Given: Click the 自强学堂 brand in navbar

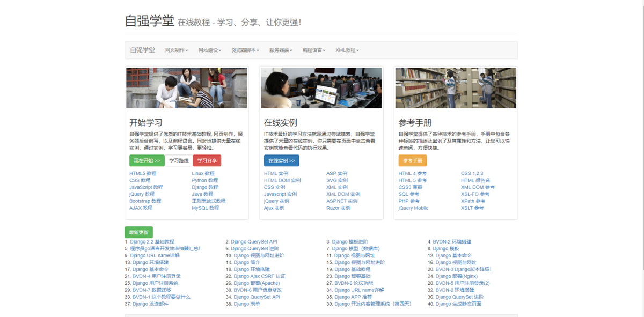Looking at the screenshot, I should 142,50.
